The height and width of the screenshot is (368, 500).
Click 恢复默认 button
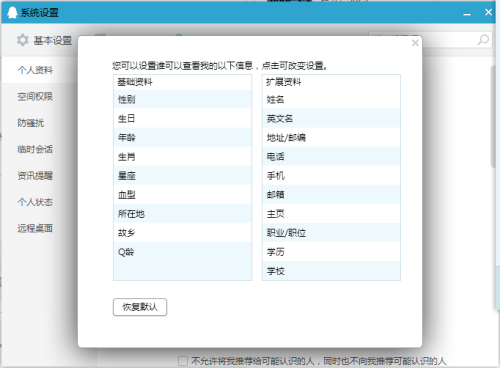tap(140, 307)
